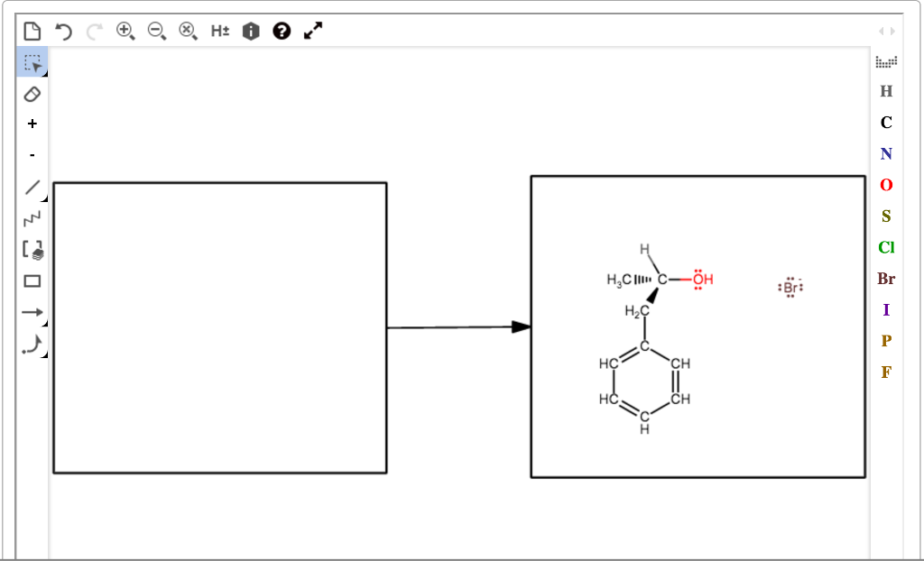Reset the canvas zoom level
Viewport: 924px width, 561px height.
click(188, 31)
